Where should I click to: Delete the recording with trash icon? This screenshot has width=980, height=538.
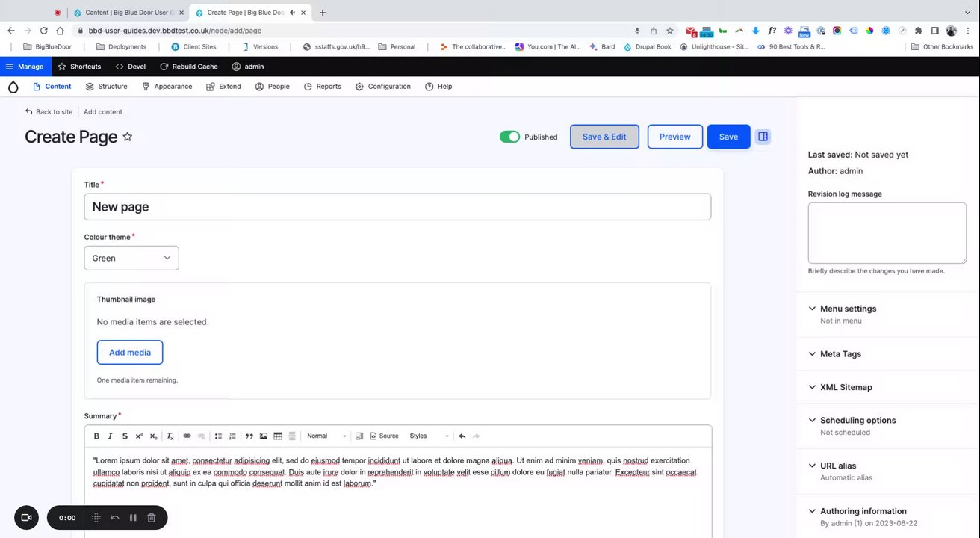point(152,518)
